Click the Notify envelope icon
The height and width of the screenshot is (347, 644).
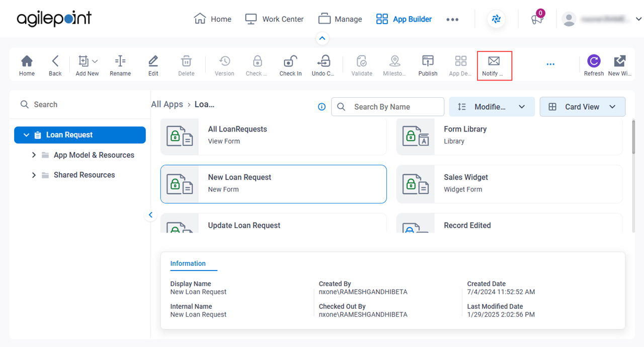coord(494,61)
